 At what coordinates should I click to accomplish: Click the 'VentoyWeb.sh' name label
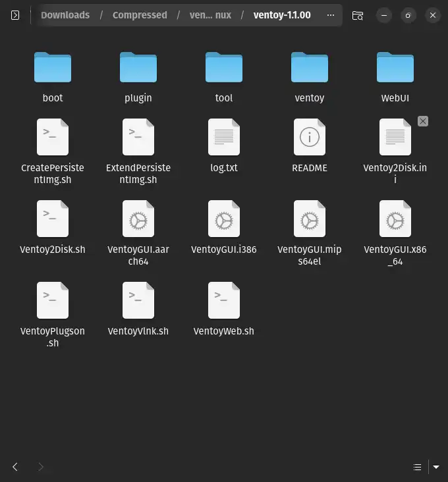pos(224,331)
